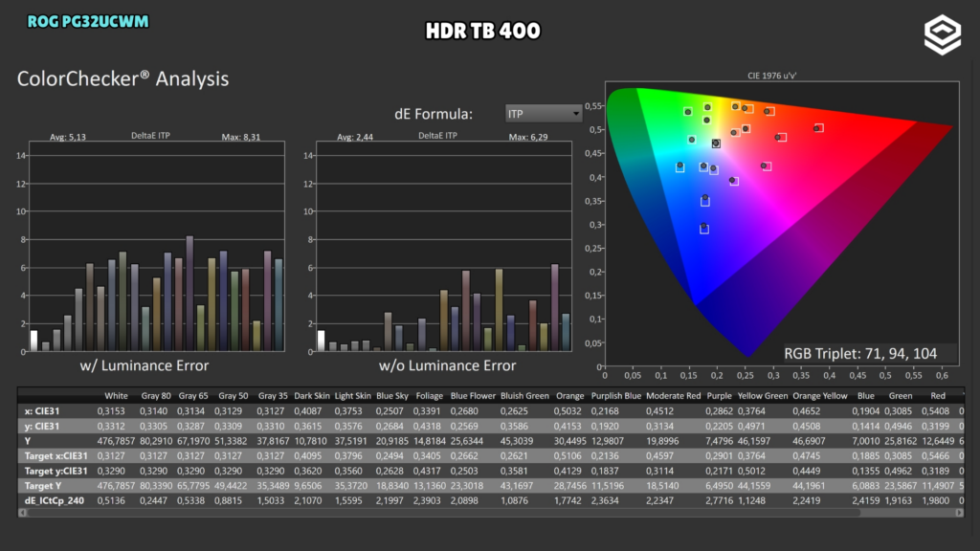
Task: Select the Gray 65 column header
Action: tap(193, 396)
